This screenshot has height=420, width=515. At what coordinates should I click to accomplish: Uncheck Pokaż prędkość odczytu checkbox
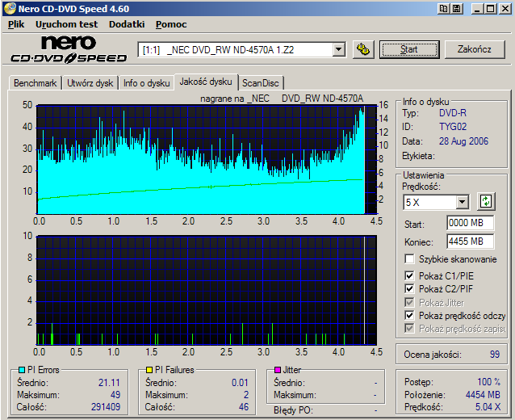409,316
